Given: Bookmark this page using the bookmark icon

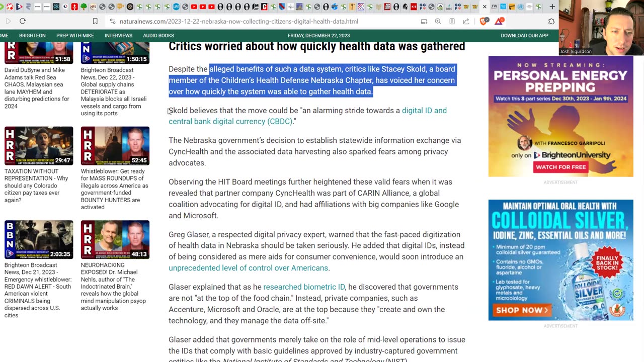Looking at the screenshot, I should [x=95, y=21].
